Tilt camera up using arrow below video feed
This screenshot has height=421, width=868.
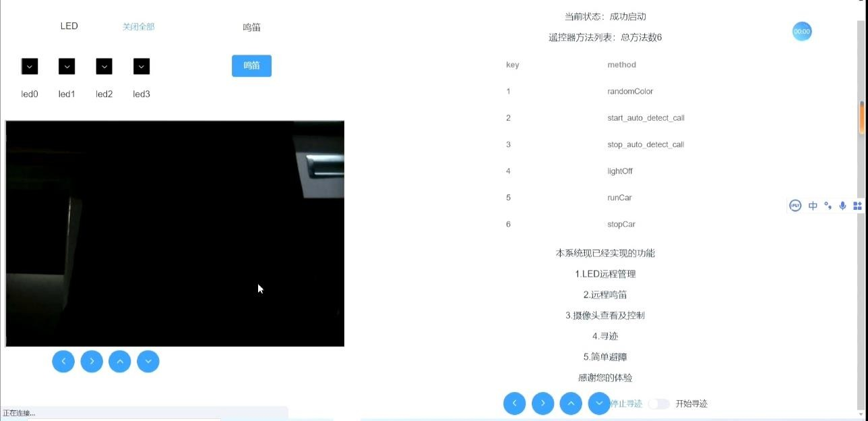(x=120, y=362)
